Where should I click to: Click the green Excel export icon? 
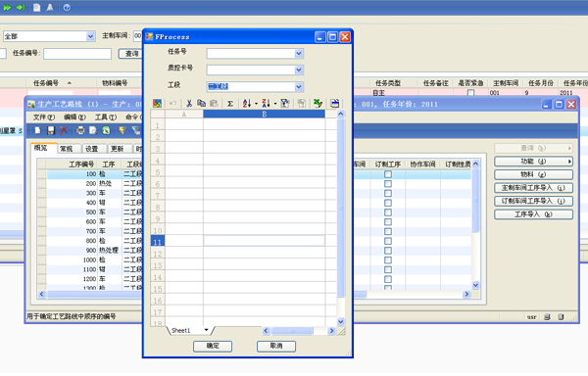[106, 130]
